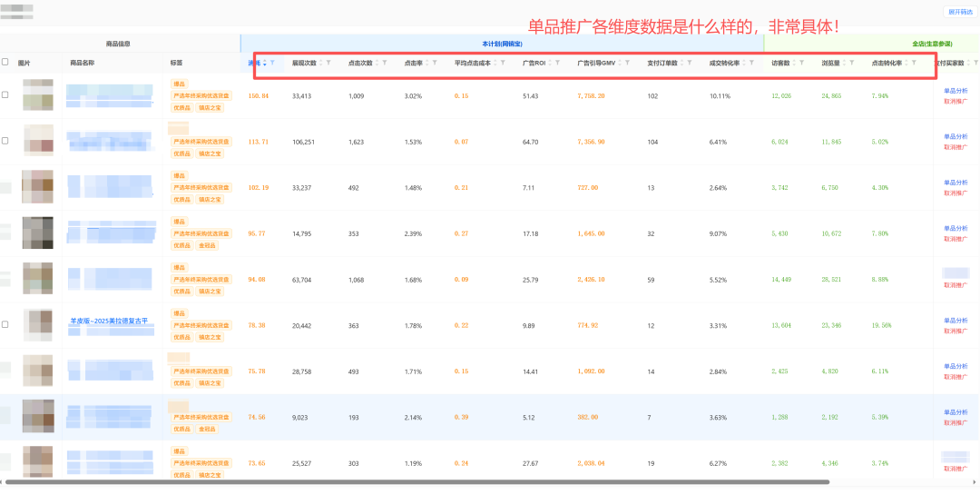Check the row with 消耗 113.71
This screenshot has height=495, width=980.
[5, 141]
